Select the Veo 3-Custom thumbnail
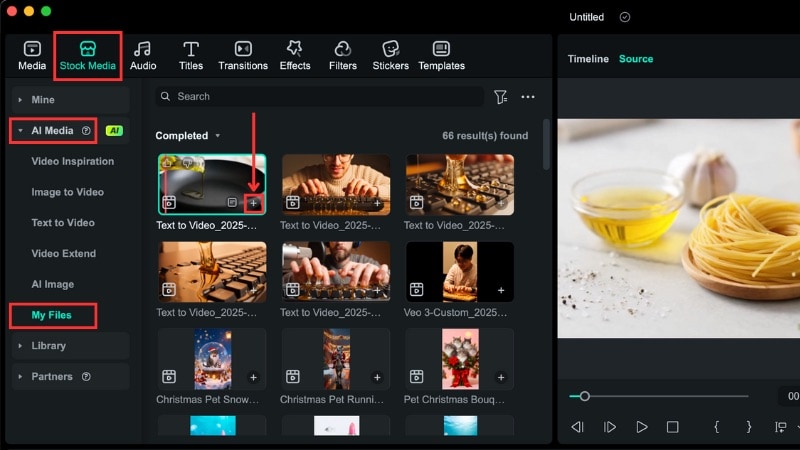Screen dimensions: 800x450 tap(460, 271)
